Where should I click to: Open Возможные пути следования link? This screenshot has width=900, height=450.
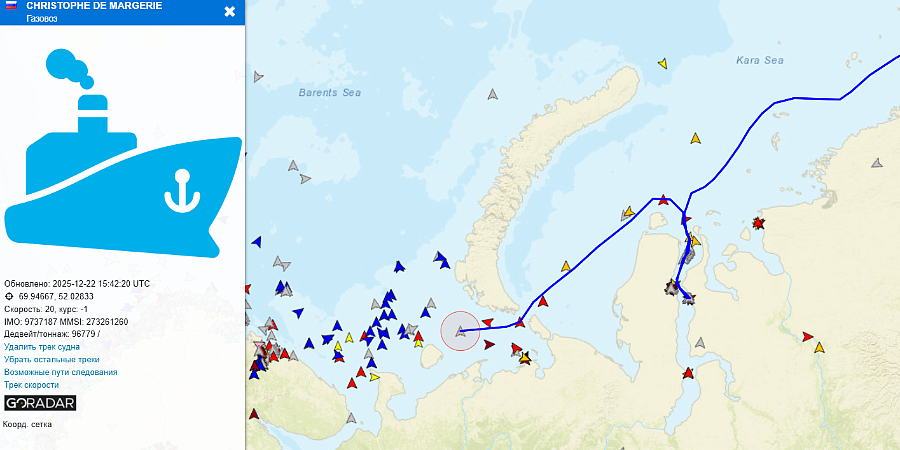(61, 372)
